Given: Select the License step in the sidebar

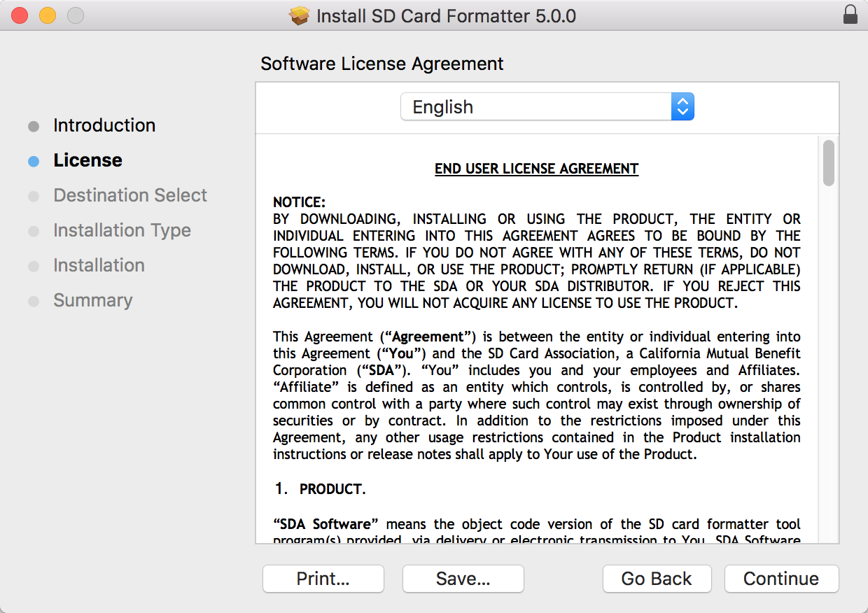Looking at the screenshot, I should click(x=87, y=160).
